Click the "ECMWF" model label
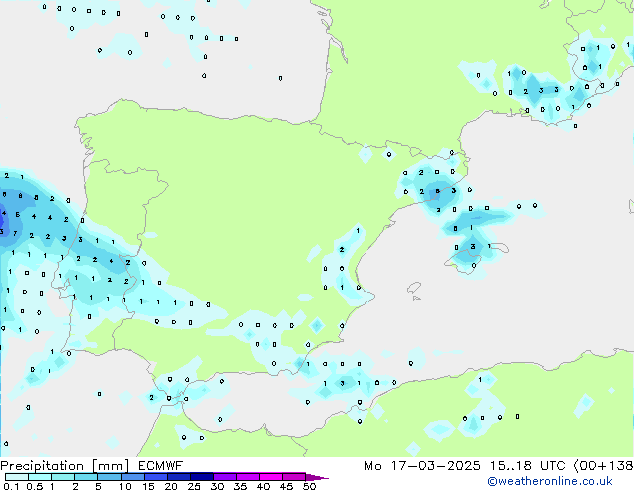 [x=161, y=466]
